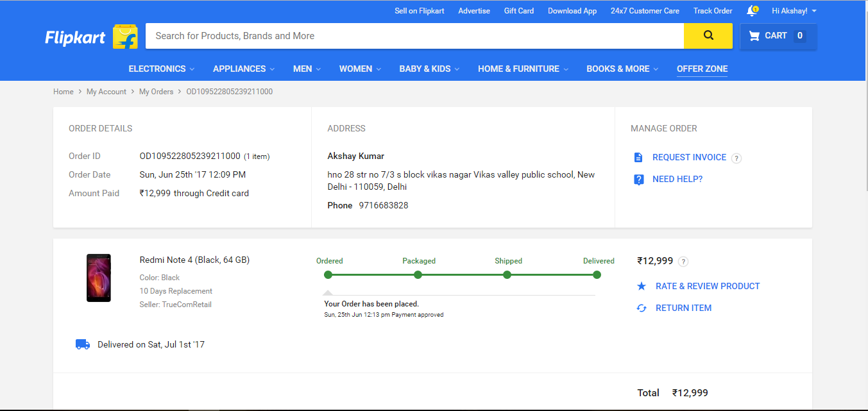Open the Redmi Note 4 product thumbnail
This screenshot has width=868, height=411.
click(99, 278)
